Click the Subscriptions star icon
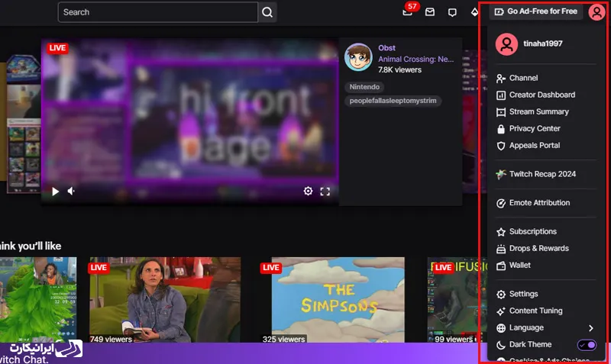The height and width of the screenshot is (364, 611). coord(501,232)
